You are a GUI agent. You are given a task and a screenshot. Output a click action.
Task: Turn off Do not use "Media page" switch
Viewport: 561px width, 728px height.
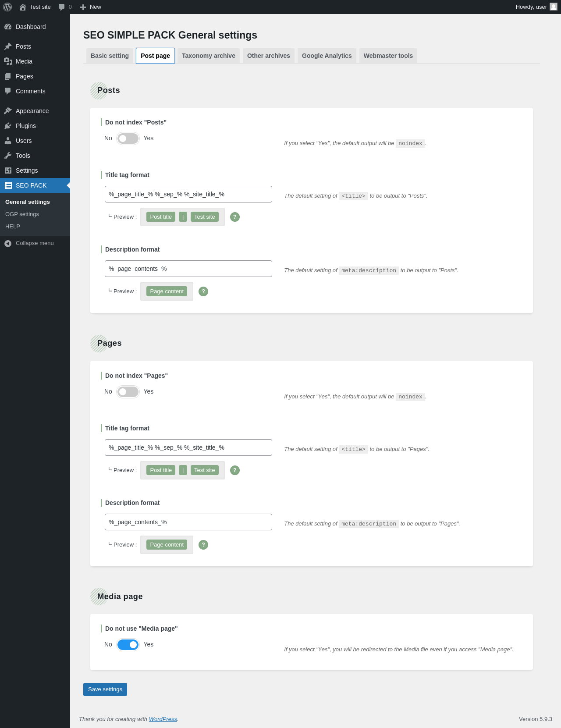[x=128, y=645]
